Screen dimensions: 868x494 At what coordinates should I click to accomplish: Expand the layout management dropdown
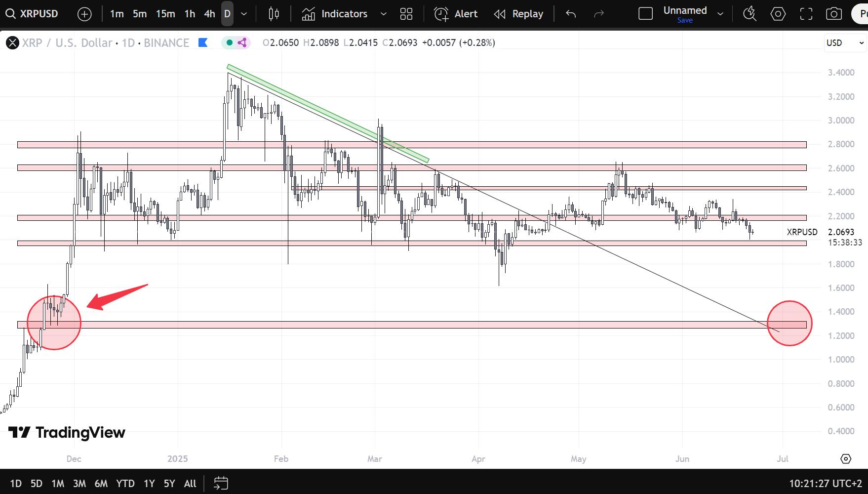[720, 14]
